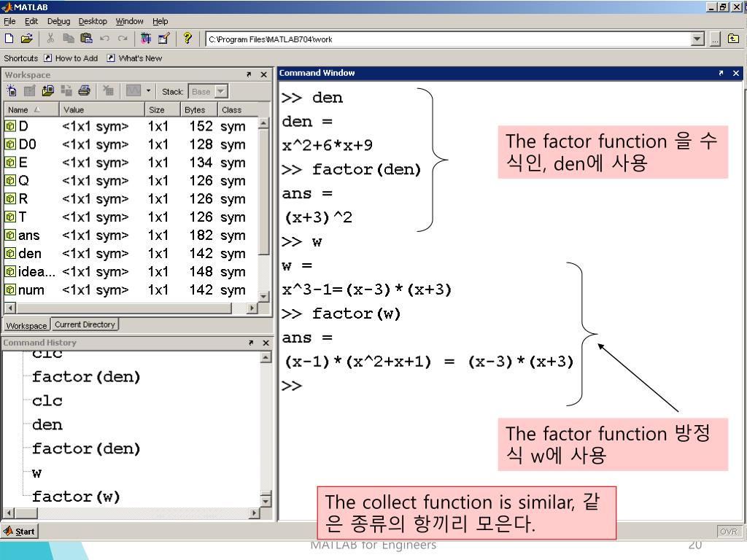Select factor(w) in Command History
Viewport: 747px width, 560px height.
(x=76, y=497)
